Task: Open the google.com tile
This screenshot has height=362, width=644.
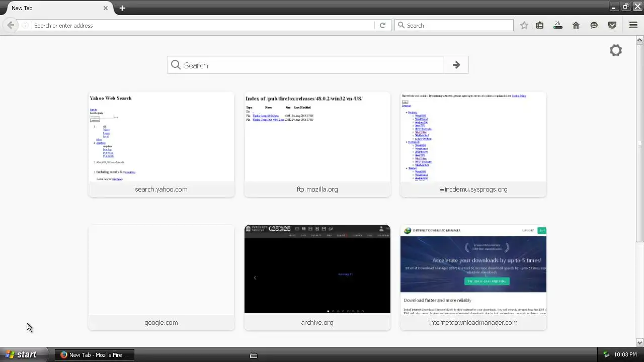Action: [161, 278]
